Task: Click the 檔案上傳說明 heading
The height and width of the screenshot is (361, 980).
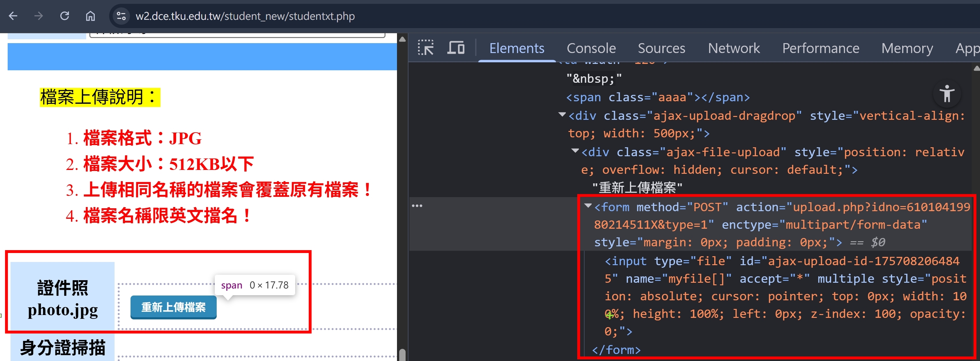Action: (100, 97)
